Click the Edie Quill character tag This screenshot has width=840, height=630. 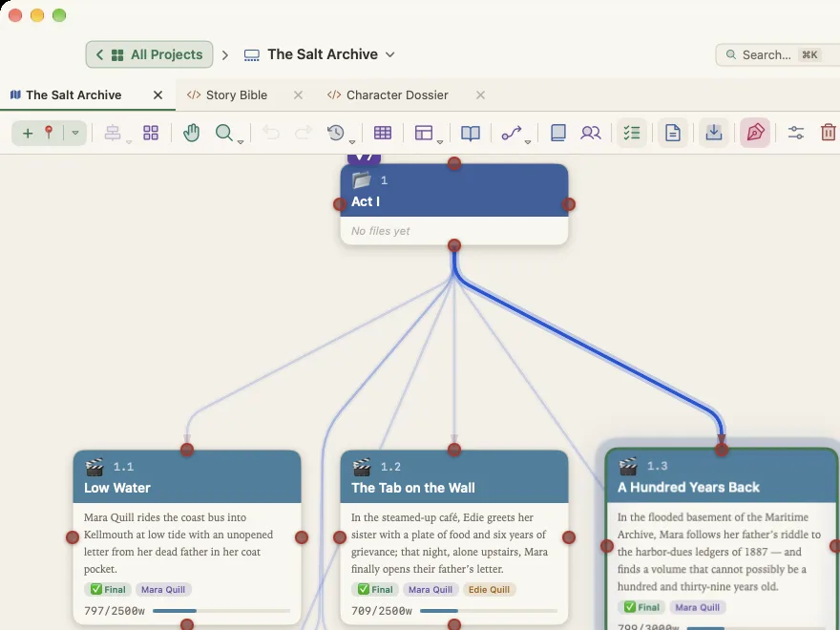coord(489,589)
